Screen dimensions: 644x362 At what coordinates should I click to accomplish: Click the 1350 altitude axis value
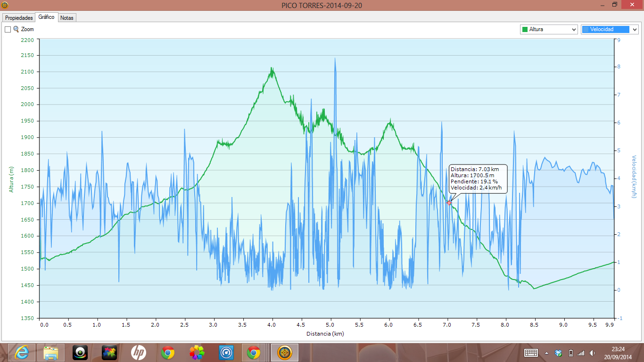tap(28, 318)
